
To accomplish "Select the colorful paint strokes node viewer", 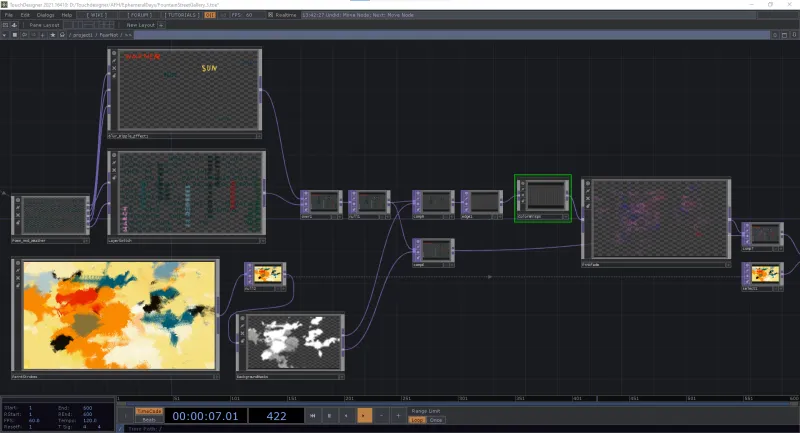I will coord(120,316).
